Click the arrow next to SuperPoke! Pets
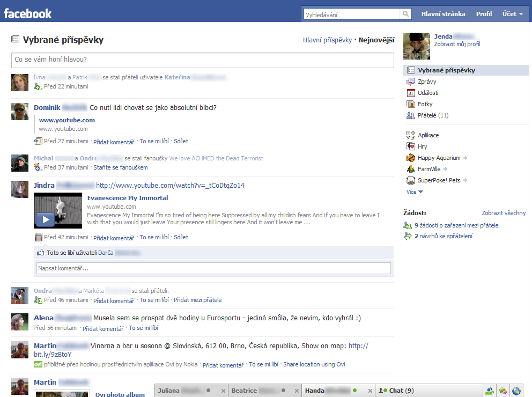Screen dimensions: 532x397 tap(465, 180)
